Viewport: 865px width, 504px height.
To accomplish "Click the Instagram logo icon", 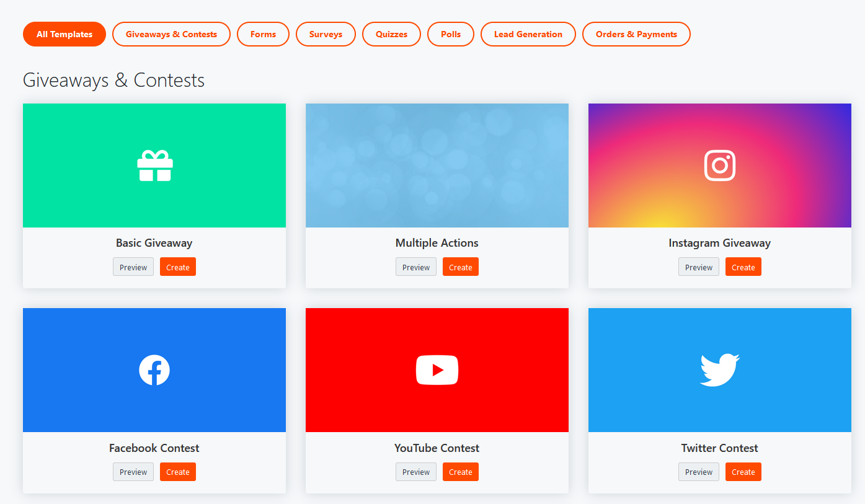I will pos(719,166).
